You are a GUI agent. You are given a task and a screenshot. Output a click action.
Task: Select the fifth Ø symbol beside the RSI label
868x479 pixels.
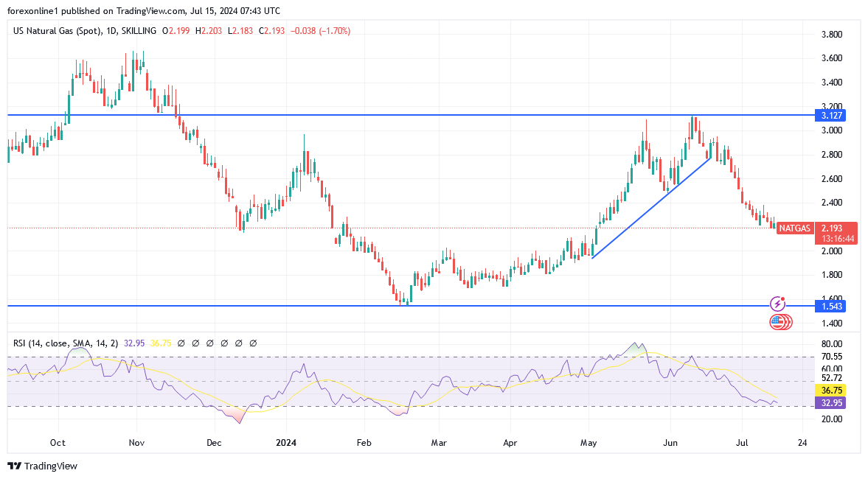238,343
